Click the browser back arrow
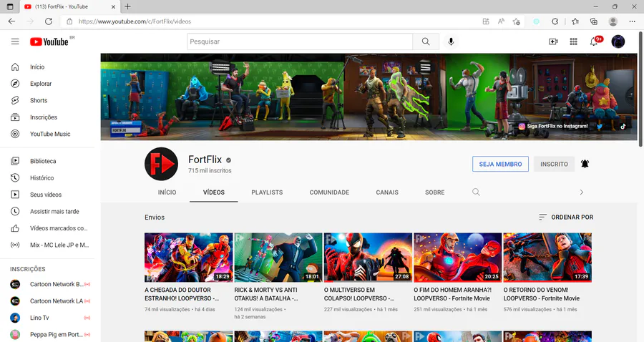 tap(11, 21)
